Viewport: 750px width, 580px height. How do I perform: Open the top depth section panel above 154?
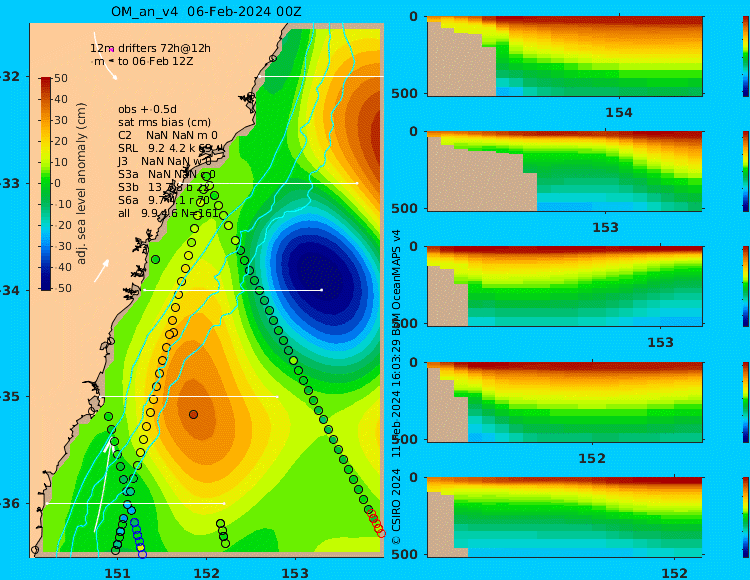click(x=565, y=56)
